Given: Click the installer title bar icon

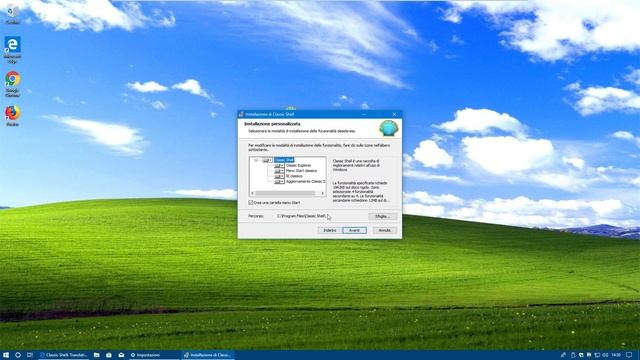Looking at the screenshot, I should [241, 114].
